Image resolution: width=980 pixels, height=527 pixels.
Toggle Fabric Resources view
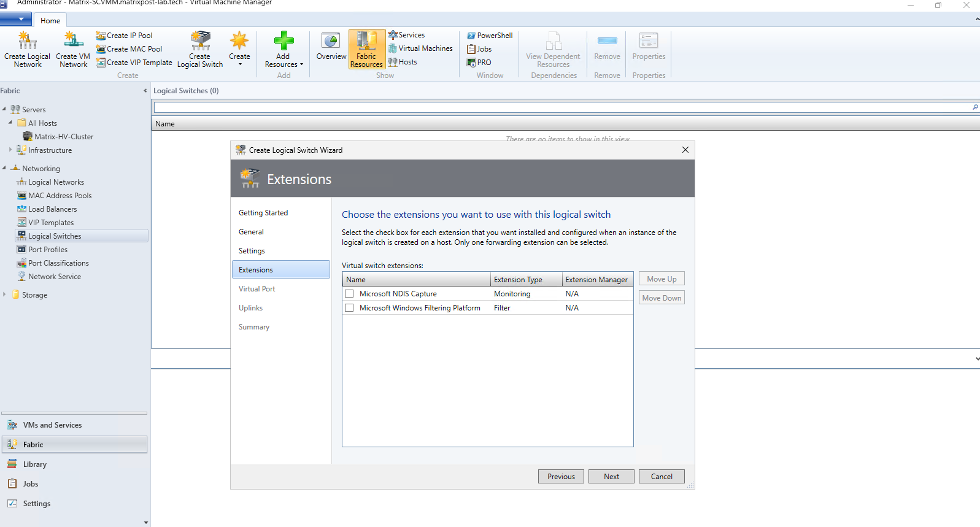click(x=366, y=49)
